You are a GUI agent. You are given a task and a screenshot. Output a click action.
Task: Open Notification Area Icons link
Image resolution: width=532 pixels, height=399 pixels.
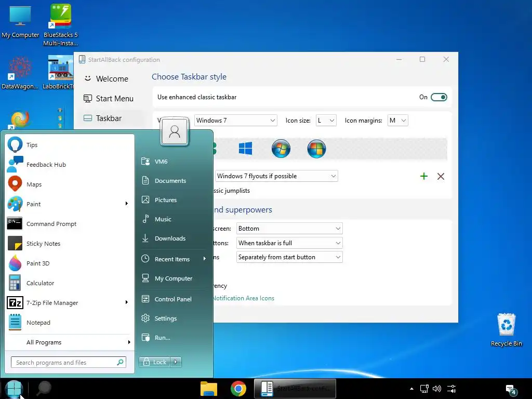243,298
